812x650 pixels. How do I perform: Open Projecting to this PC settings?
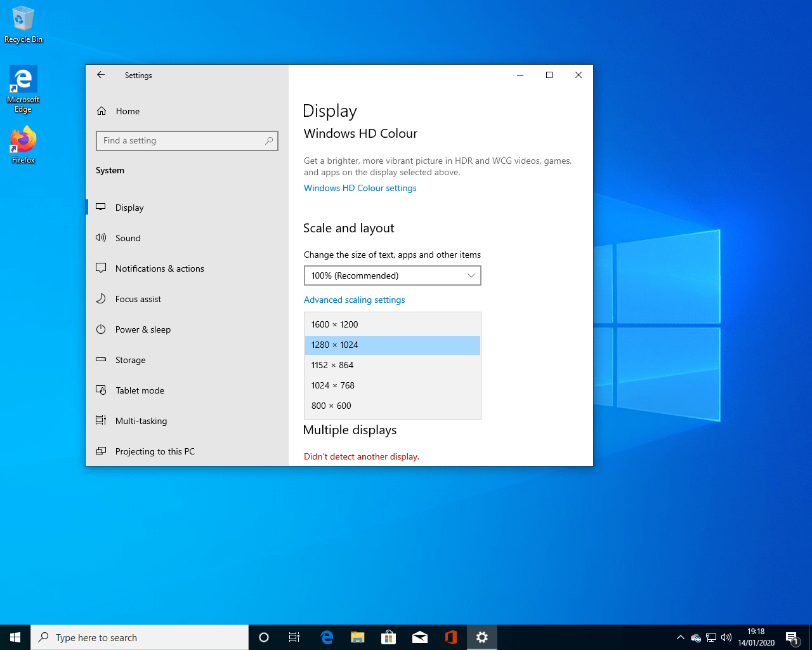click(154, 451)
